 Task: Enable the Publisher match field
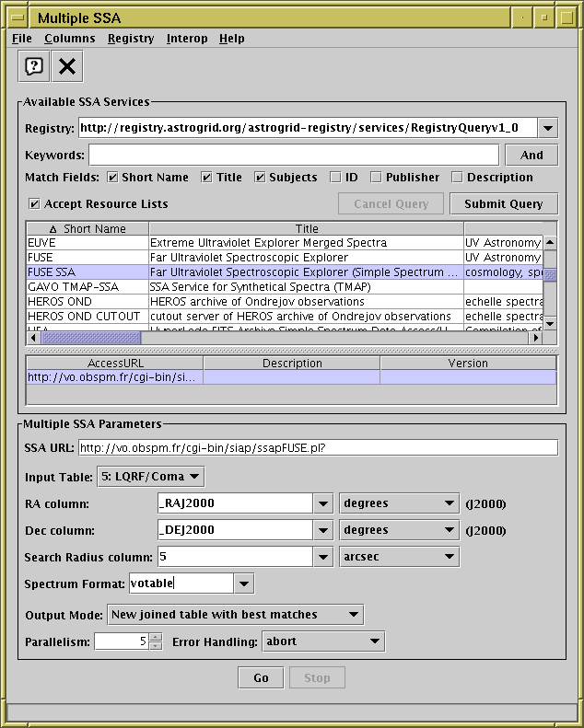(x=376, y=178)
